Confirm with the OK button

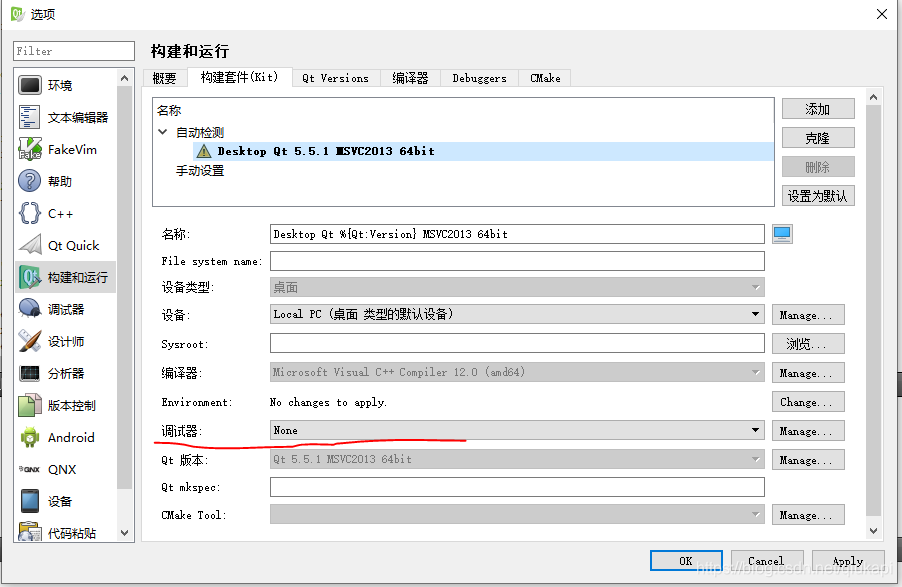tap(686, 561)
